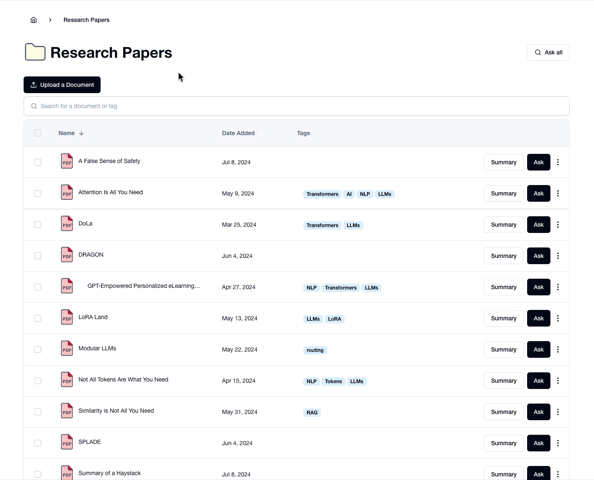Viewport: 594px width, 480px height.
Task: Click the Research Papers folder icon
Action: click(x=35, y=52)
